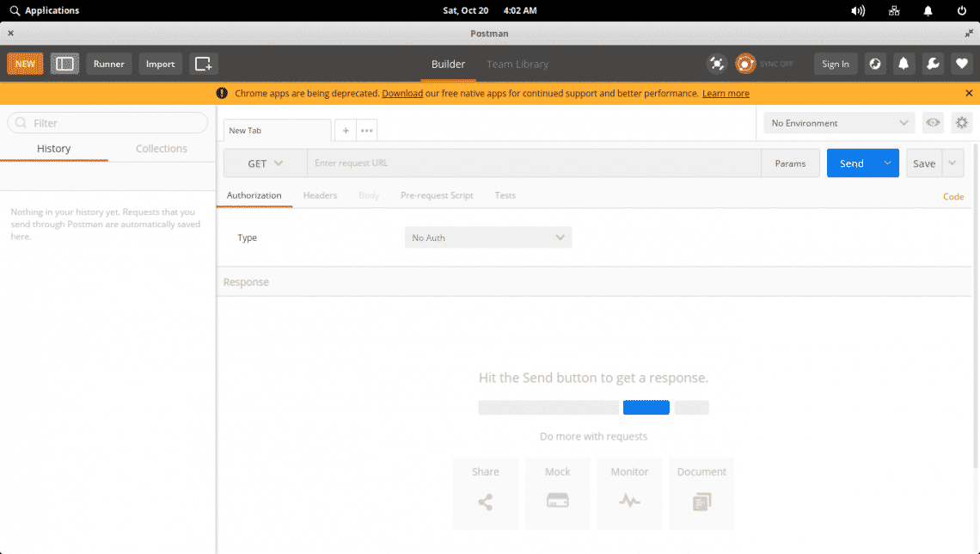
Task: Click the blue placeholder button under message
Action: point(646,408)
